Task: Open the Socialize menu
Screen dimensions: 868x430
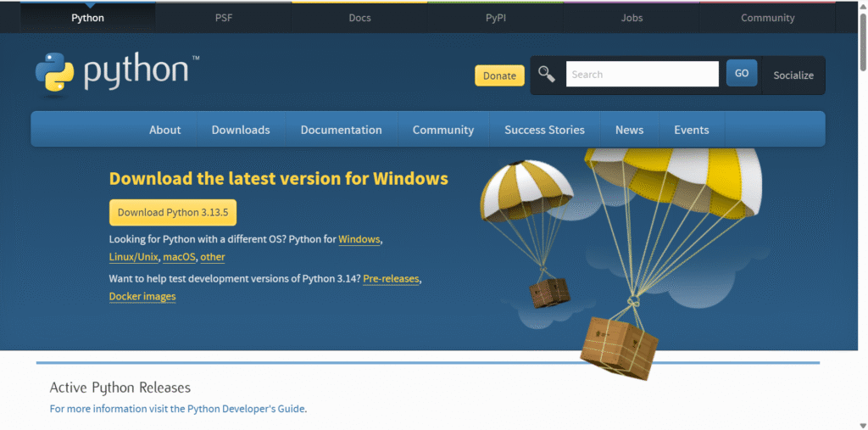Action: coord(793,75)
